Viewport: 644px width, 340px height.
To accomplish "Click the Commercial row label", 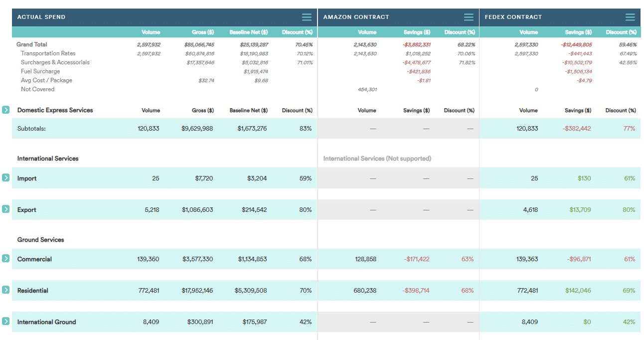I will point(34,259).
